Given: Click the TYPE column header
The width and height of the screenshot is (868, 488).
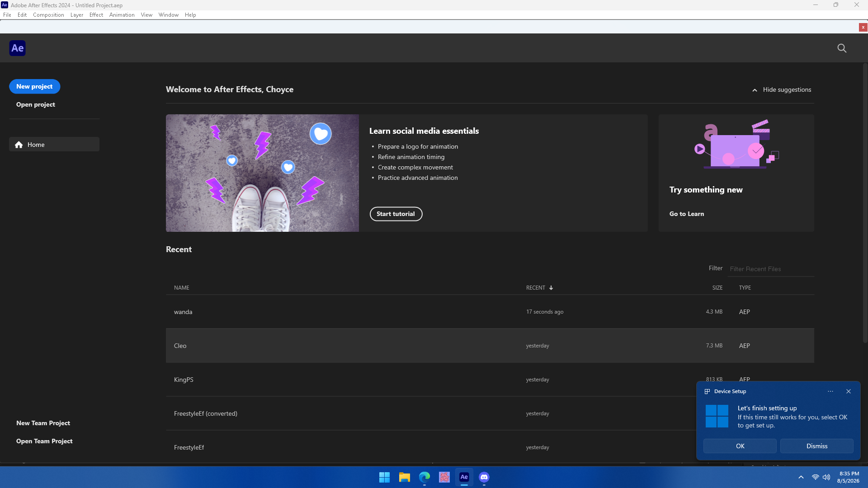Looking at the screenshot, I should (x=745, y=288).
